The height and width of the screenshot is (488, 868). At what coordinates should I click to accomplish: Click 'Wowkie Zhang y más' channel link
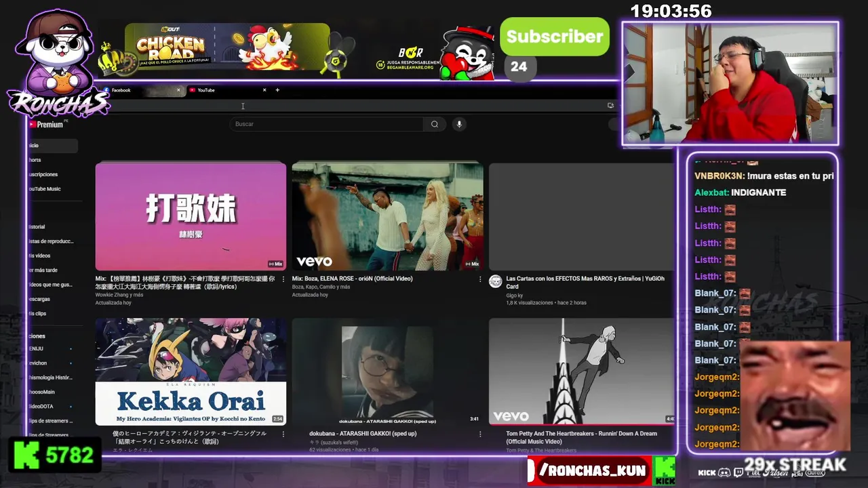tap(119, 295)
